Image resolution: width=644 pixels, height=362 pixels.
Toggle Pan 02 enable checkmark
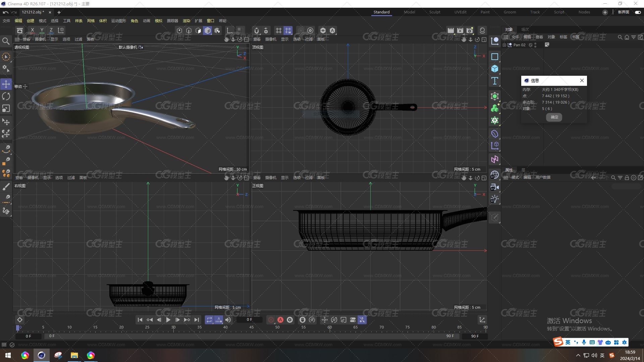[x=531, y=45]
